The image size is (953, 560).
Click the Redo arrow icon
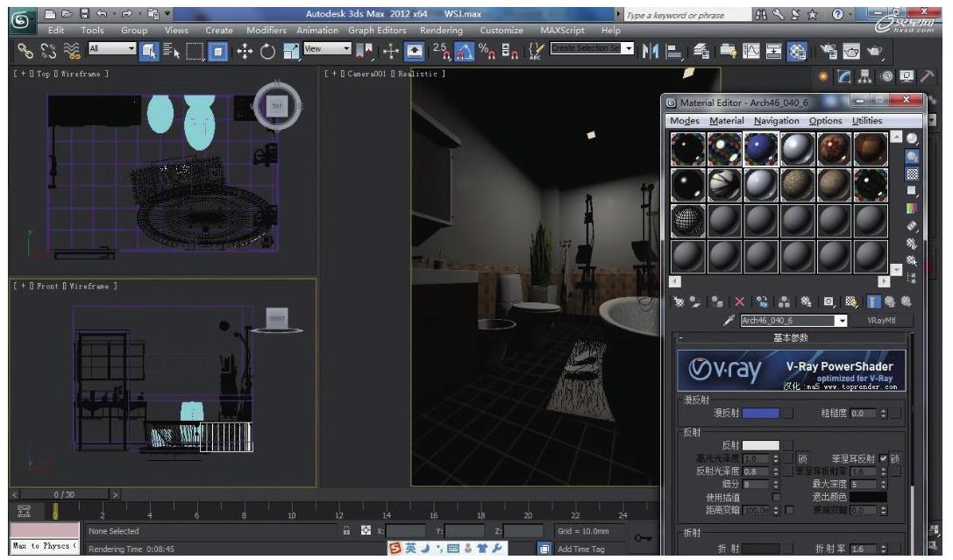point(126,13)
